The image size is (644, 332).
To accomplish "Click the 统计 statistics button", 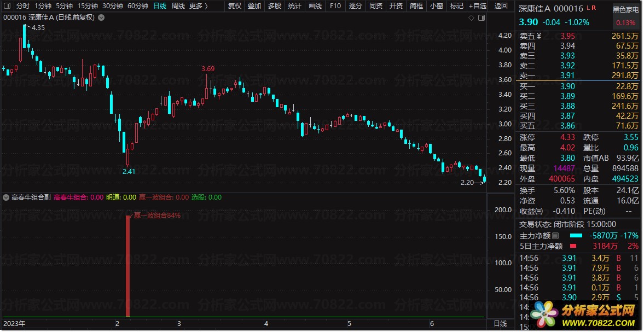I will tap(294, 6).
